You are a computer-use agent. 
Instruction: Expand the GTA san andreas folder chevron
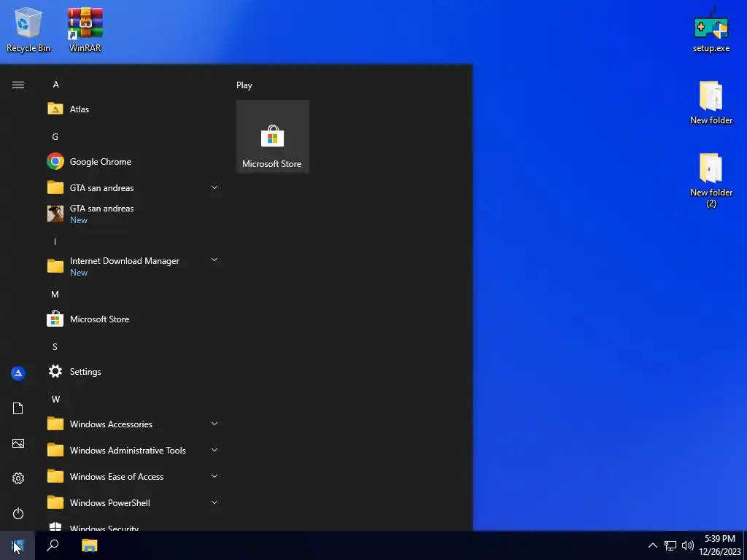pos(214,187)
